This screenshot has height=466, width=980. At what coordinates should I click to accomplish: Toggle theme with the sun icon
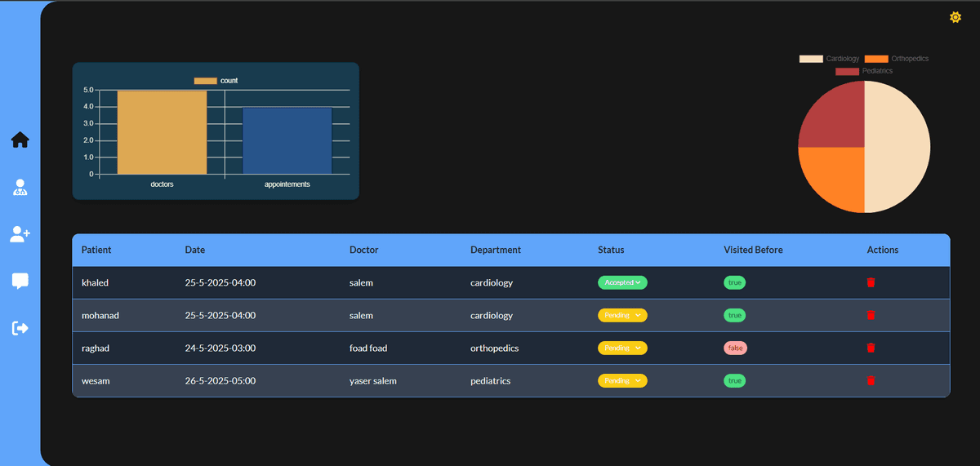click(955, 17)
